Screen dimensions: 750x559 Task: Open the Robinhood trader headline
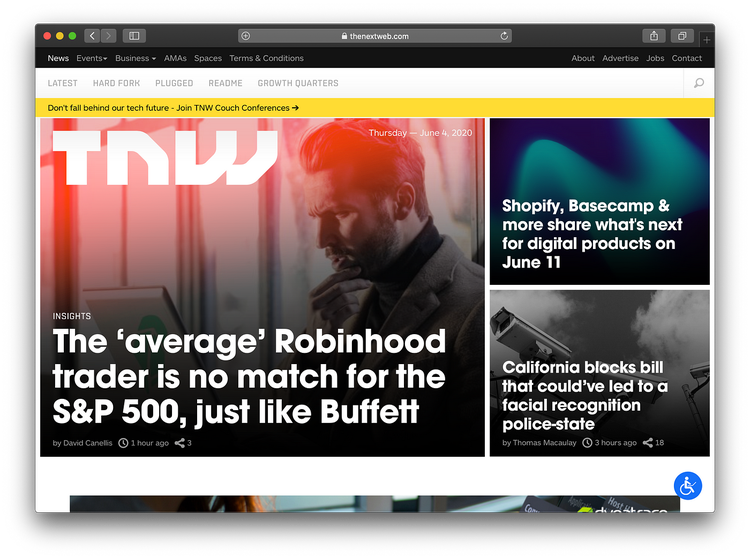[249, 376]
